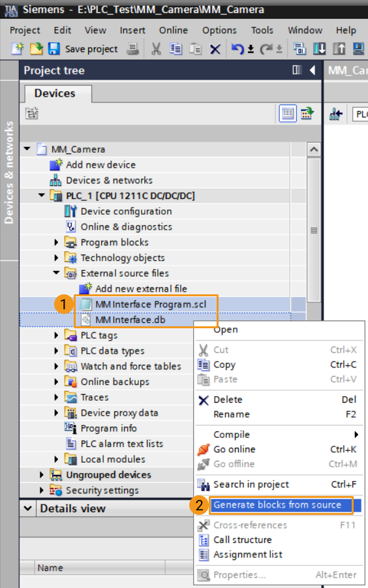Select Add new device in tree
The width and height of the screenshot is (368, 588).
point(100,164)
